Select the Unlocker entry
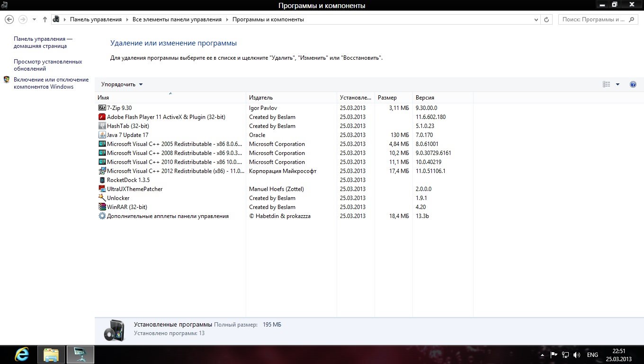 (x=118, y=198)
